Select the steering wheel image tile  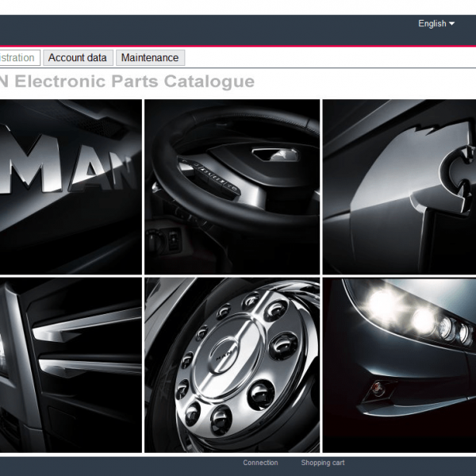point(232,186)
